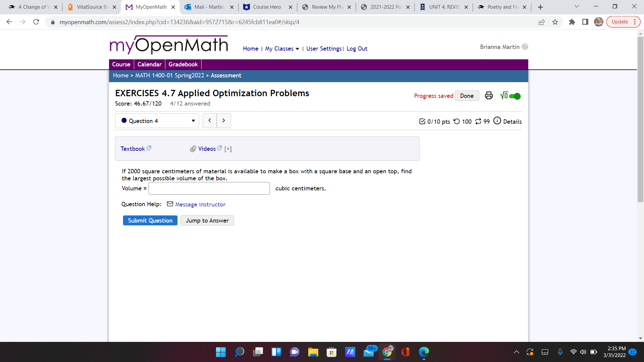Expand the My Classes menu
Image resolution: width=644 pixels, height=362 pixels.
282,49
